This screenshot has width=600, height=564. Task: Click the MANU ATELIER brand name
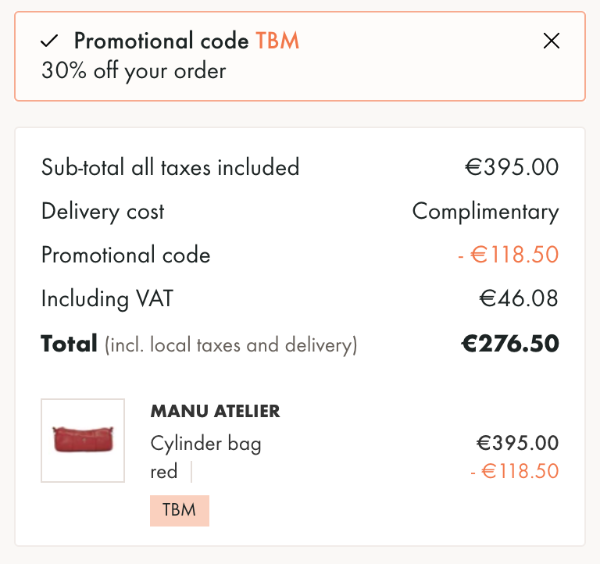click(215, 411)
